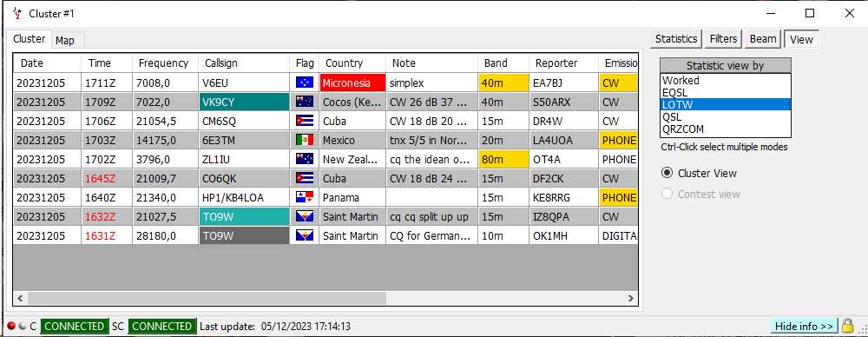Select the View tab
The image size is (868, 337).
coord(801,39)
